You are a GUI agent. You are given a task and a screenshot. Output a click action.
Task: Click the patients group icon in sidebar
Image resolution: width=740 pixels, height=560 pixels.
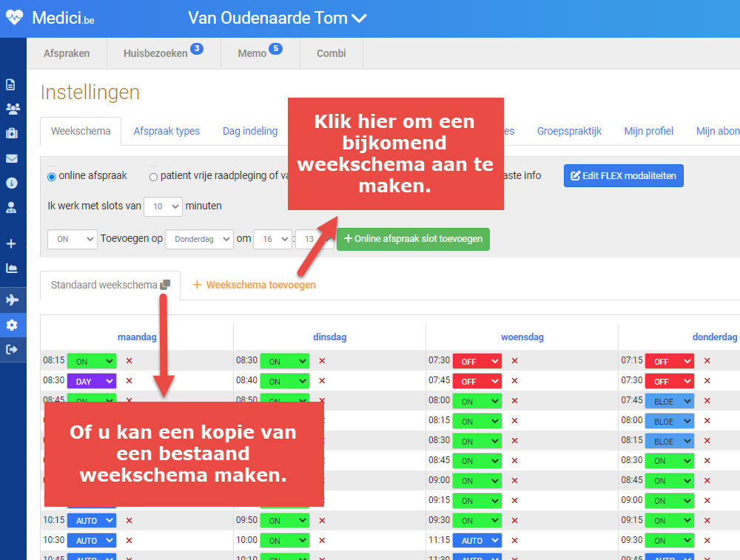[12, 109]
